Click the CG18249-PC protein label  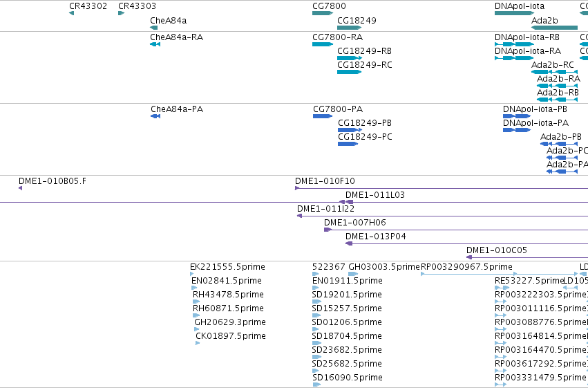366,137
